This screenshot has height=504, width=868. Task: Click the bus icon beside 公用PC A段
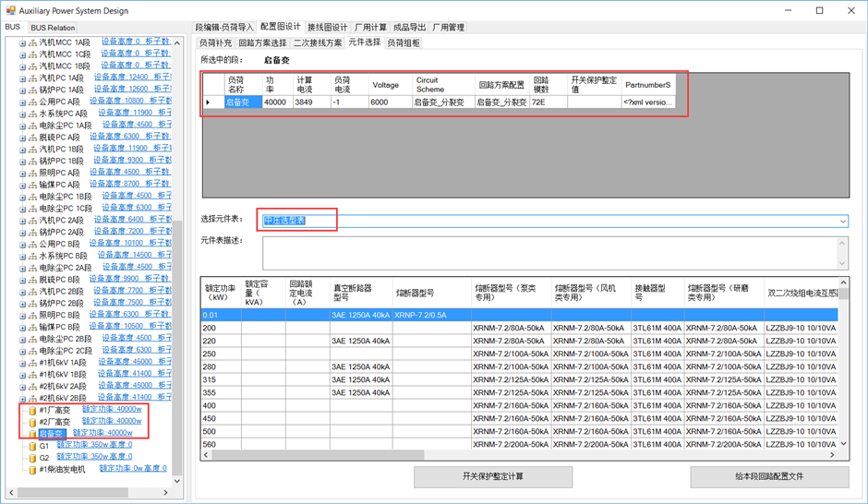point(32,102)
